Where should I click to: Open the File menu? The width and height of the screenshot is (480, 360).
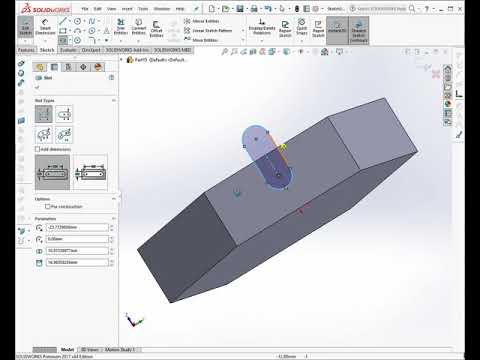click(x=85, y=9)
